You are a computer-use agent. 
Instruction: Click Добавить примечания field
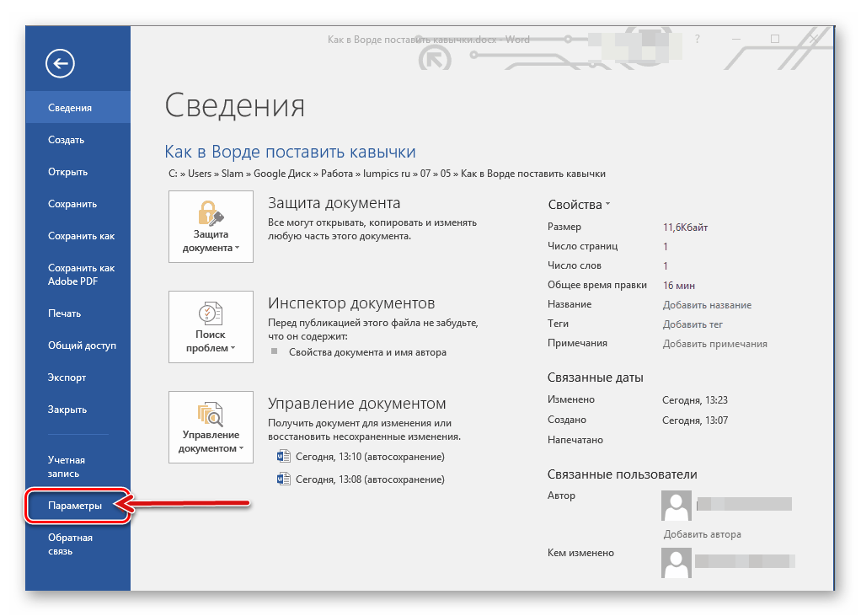click(714, 344)
